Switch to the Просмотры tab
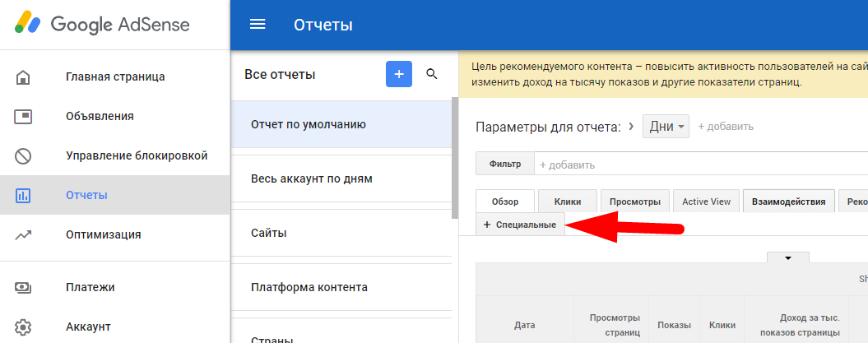868x343 pixels. 635,202
